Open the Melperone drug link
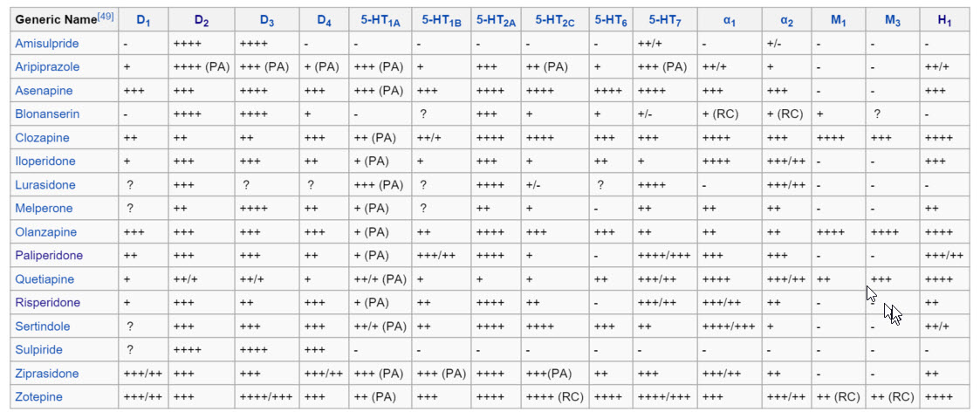 tap(44, 209)
